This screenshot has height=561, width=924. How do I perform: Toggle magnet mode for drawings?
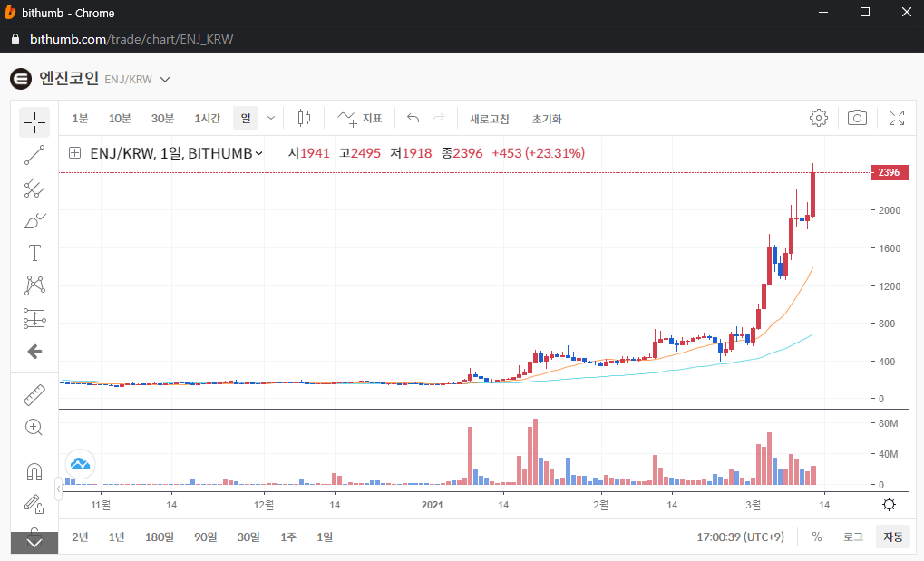[34, 471]
